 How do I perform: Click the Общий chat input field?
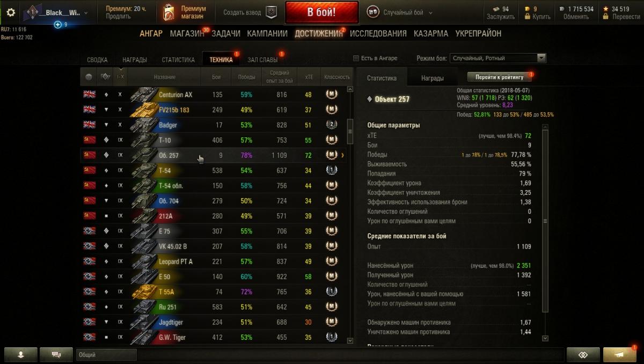pos(106,355)
